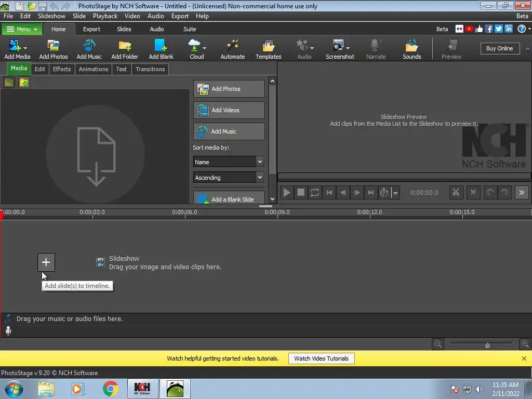Toggle loop playback in the preview
Screen dimensions: 532x399
click(x=314, y=192)
